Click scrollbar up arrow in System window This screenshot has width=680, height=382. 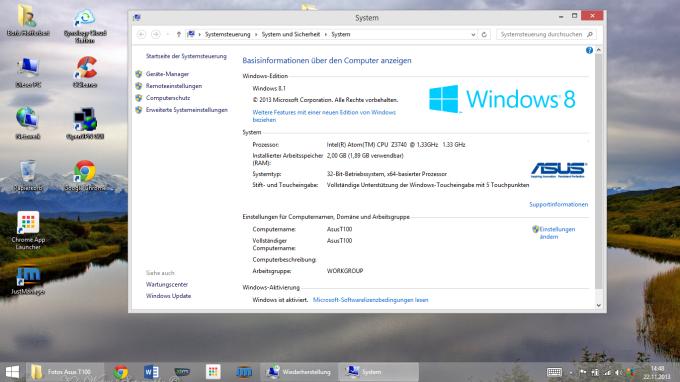pos(598,50)
